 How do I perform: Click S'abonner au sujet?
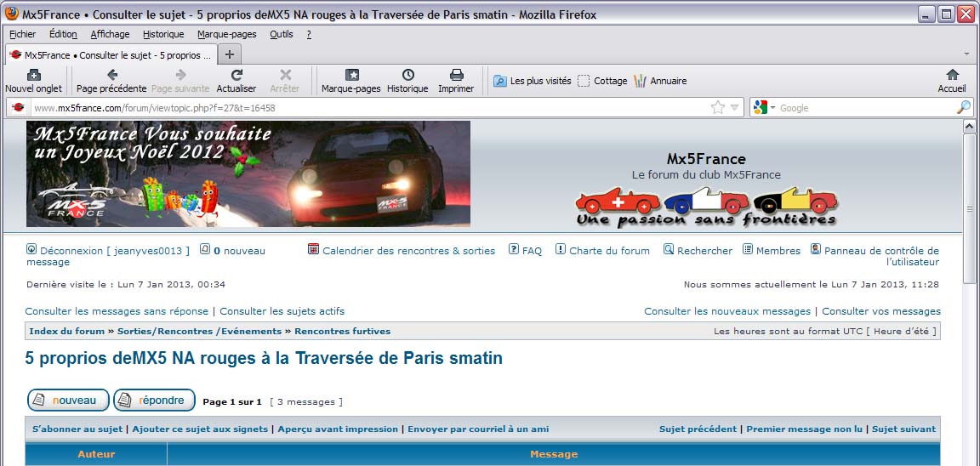(x=77, y=429)
